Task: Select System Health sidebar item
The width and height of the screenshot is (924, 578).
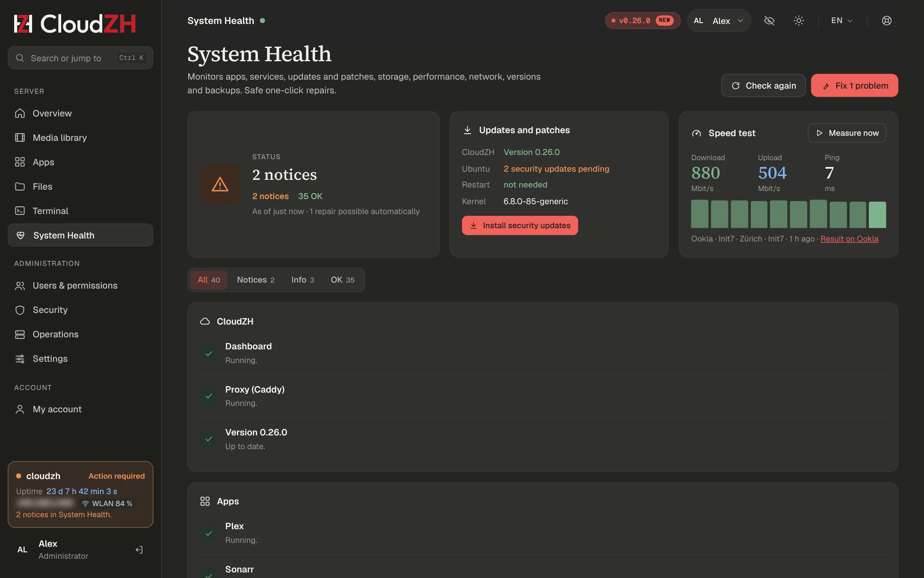Action: click(80, 235)
